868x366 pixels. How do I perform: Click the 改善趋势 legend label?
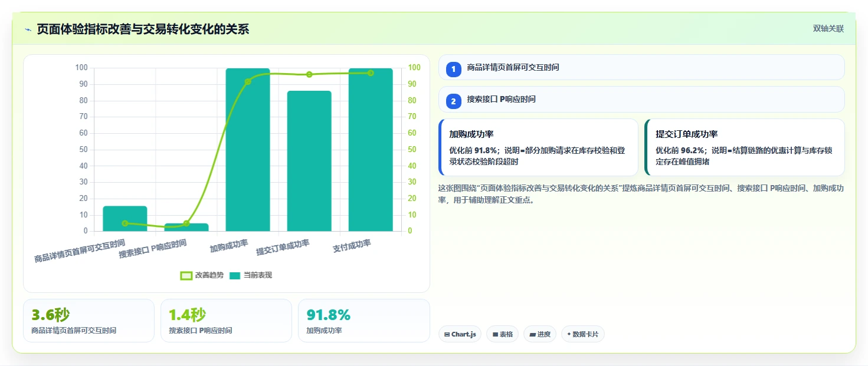pos(209,275)
